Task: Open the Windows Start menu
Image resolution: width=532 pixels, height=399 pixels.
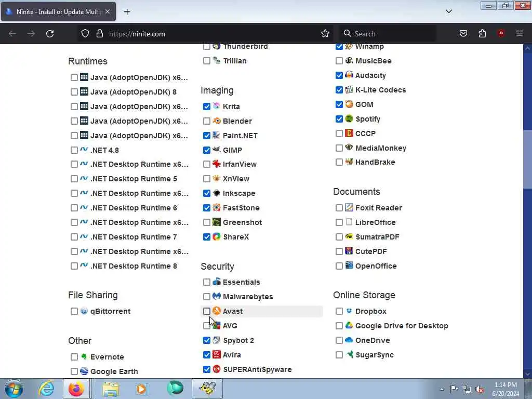Action: (x=14, y=389)
